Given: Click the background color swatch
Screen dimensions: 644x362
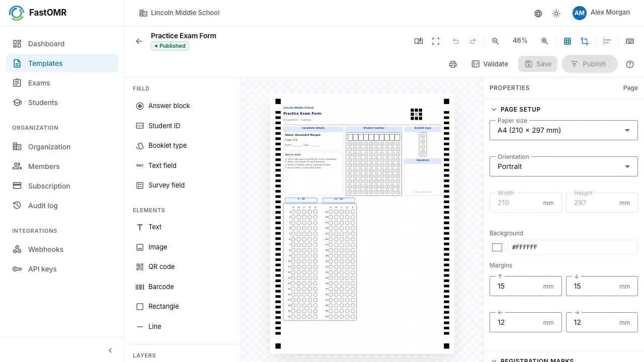Looking at the screenshot, I should click(x=497, y=247).
